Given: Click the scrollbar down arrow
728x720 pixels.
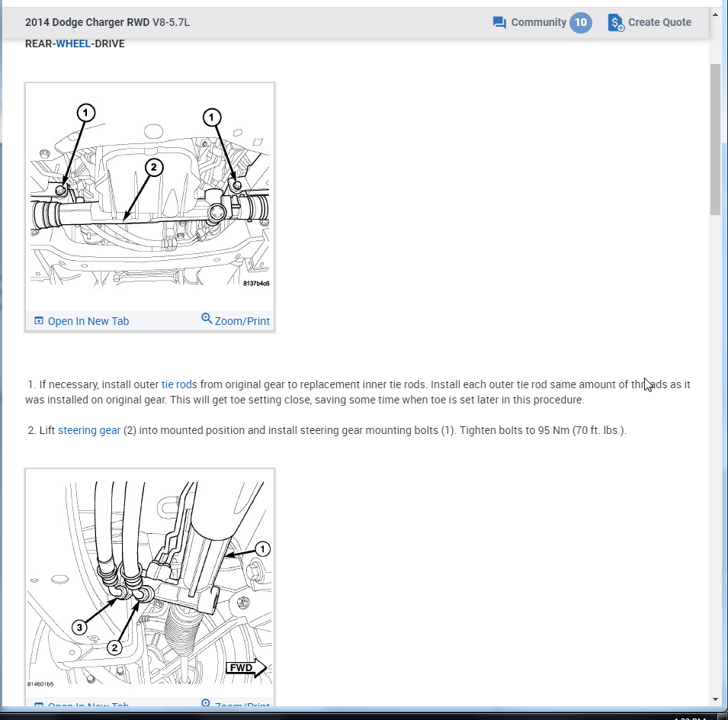Looking at the screenshot, I should 716,699.
